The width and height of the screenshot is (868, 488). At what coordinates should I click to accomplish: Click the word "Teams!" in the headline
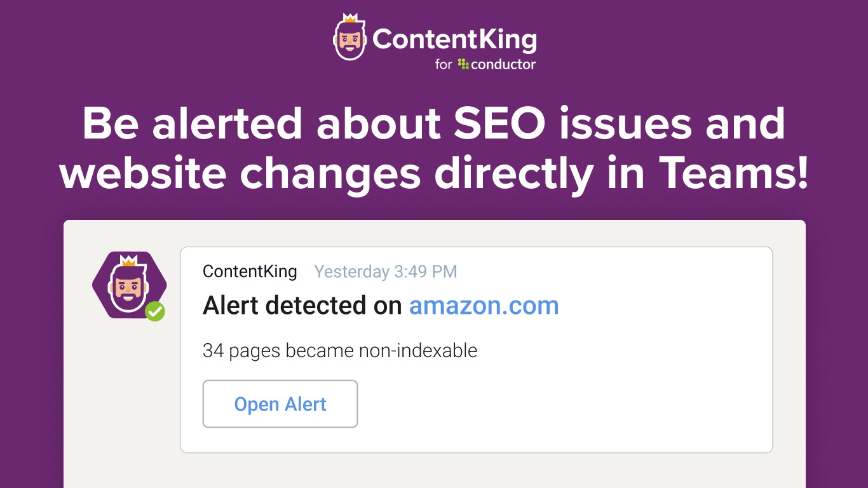coord(734,172)
